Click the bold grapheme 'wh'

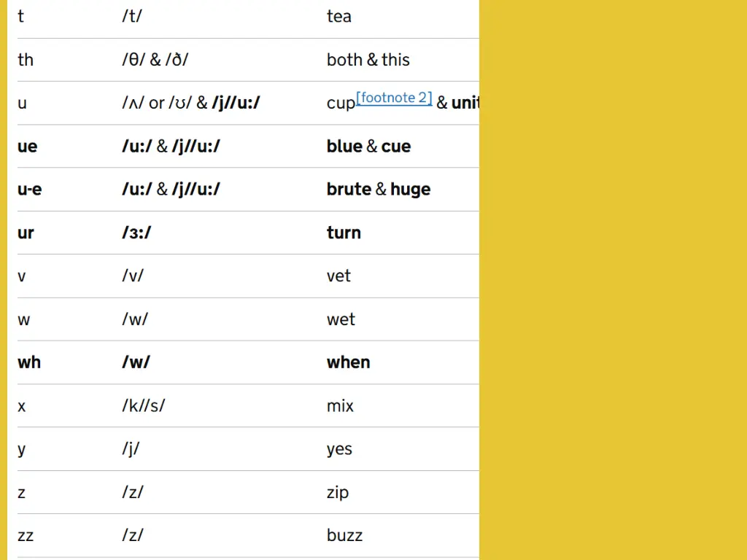29,362
